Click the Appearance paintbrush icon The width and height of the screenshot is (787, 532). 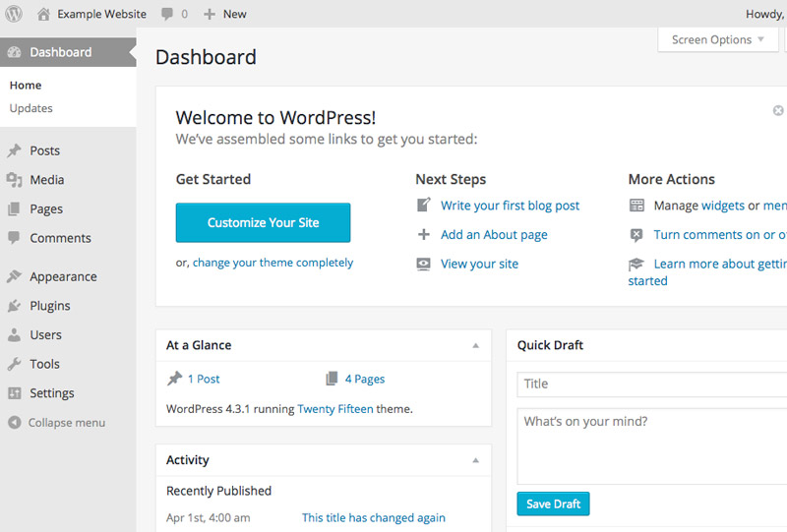point(15,276)
